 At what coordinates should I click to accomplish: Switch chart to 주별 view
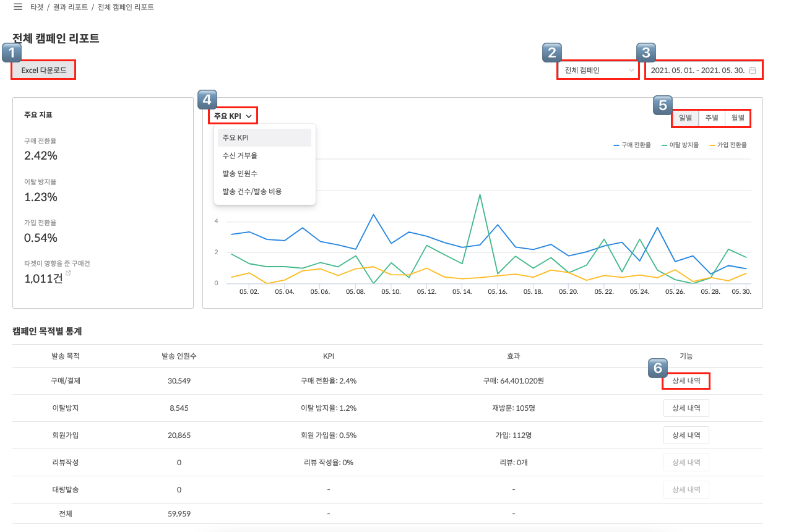point(712,118)
